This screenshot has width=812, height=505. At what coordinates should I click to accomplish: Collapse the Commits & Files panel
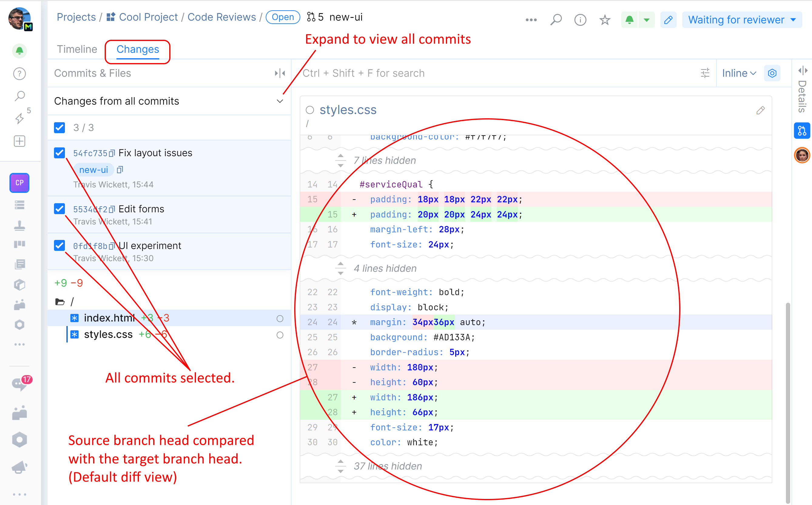280,73
